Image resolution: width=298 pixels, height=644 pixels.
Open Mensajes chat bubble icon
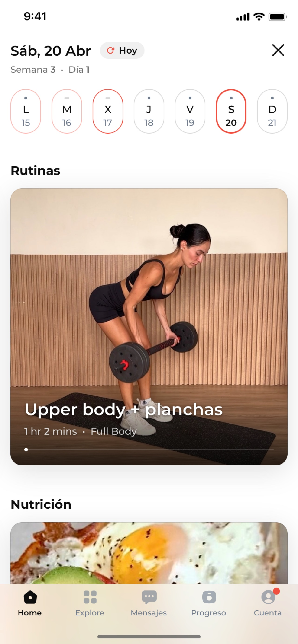click(149, 597)
